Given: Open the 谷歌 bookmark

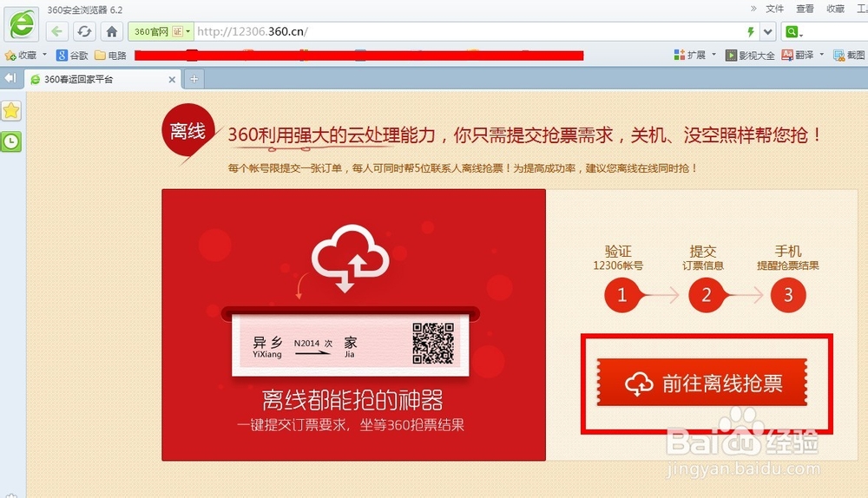Looking at the screenshot, I should coord(73,56).
